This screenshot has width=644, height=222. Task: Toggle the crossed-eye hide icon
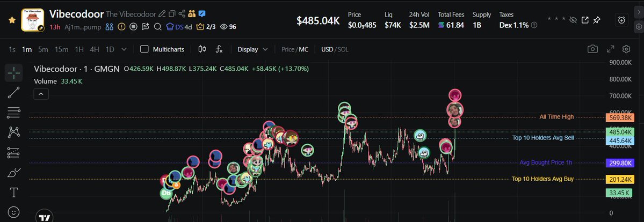click(x=573, y=20)
